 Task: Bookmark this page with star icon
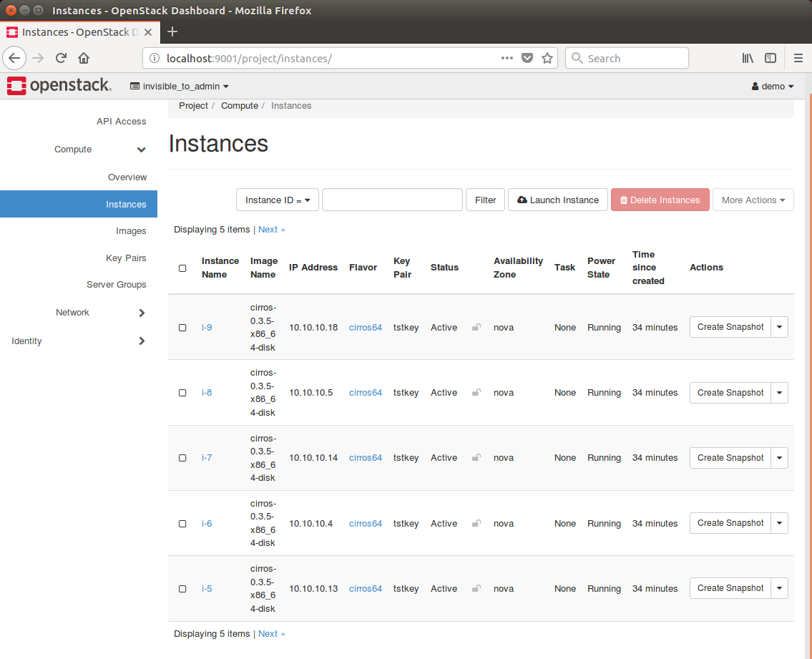pos(547,58)
